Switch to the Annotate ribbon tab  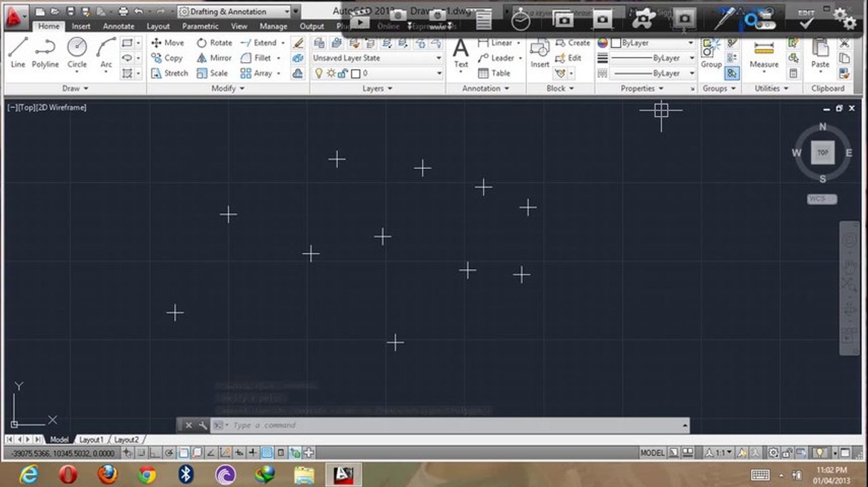pos(118,26)
